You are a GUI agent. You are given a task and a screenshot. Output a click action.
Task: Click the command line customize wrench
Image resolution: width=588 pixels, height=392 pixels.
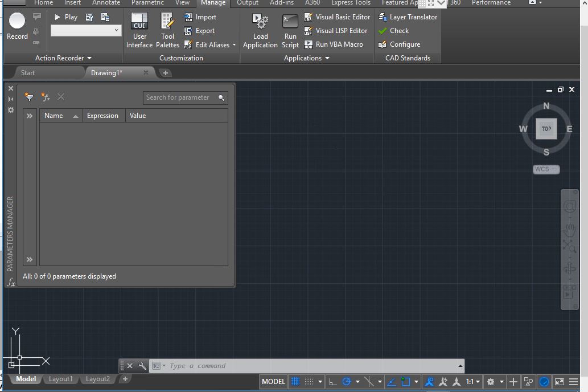142,366
